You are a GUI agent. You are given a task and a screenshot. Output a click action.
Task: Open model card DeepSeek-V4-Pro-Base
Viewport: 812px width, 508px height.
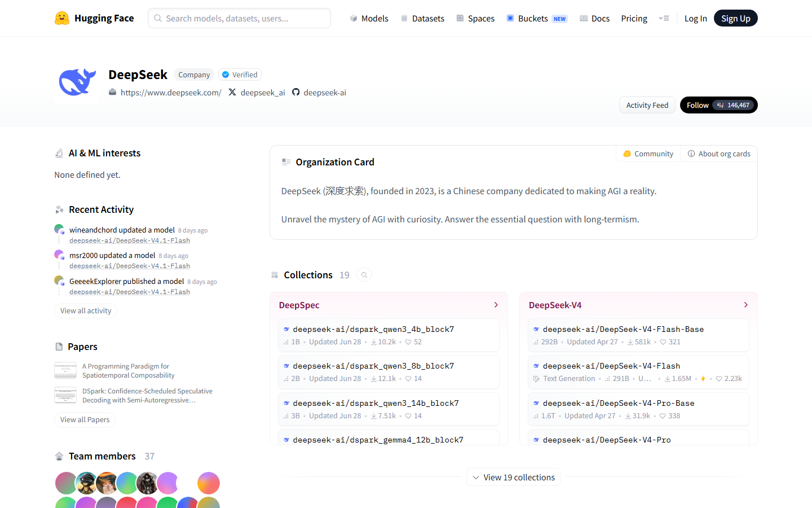pyautogui.click(x=638, y=409)
